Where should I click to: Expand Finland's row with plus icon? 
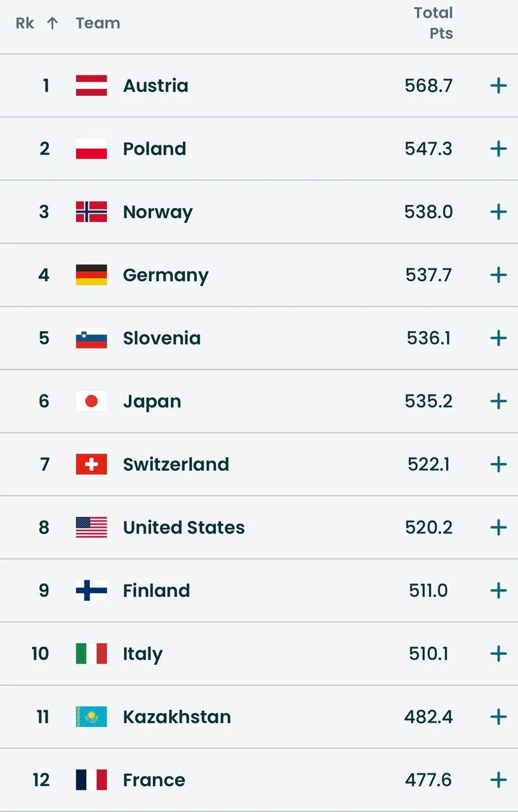click(498, 591)
